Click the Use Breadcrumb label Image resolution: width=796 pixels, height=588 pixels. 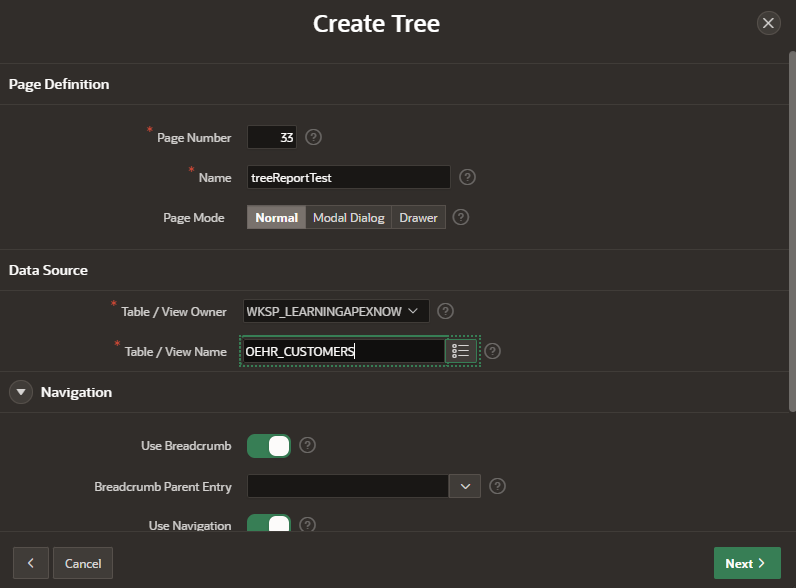[186, 445]
